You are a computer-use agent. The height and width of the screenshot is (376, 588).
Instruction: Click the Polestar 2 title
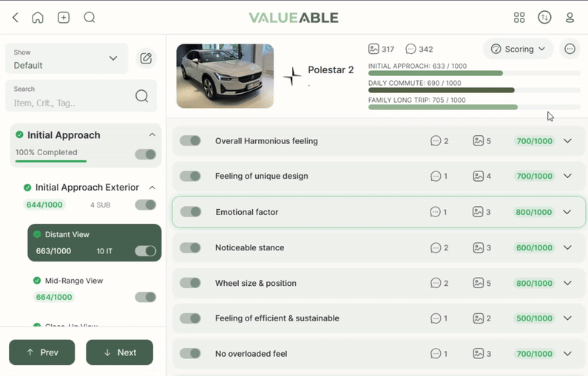point(331,70)
